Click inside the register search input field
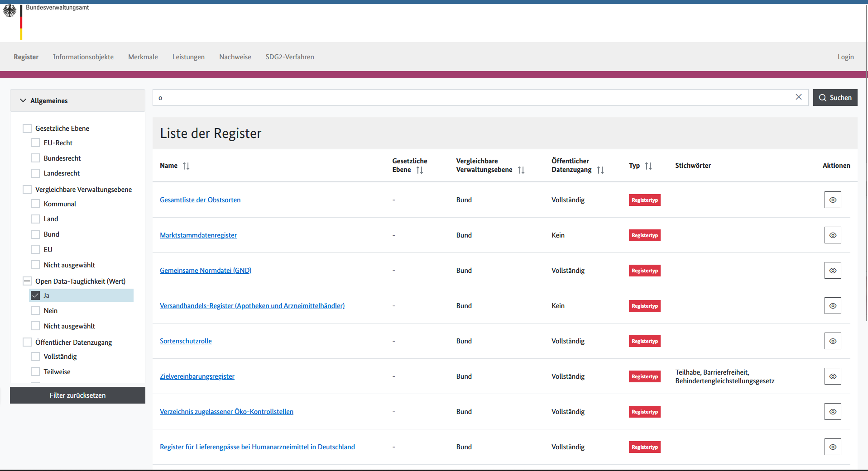Viewport: 868px width, 471px height. (x=475, y=98)
